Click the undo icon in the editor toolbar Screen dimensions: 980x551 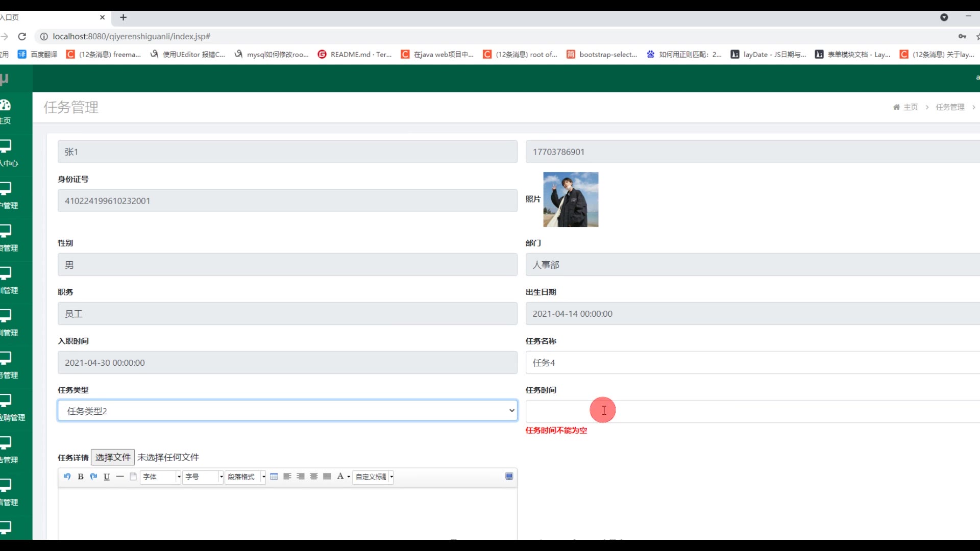[x=67, y=477]
